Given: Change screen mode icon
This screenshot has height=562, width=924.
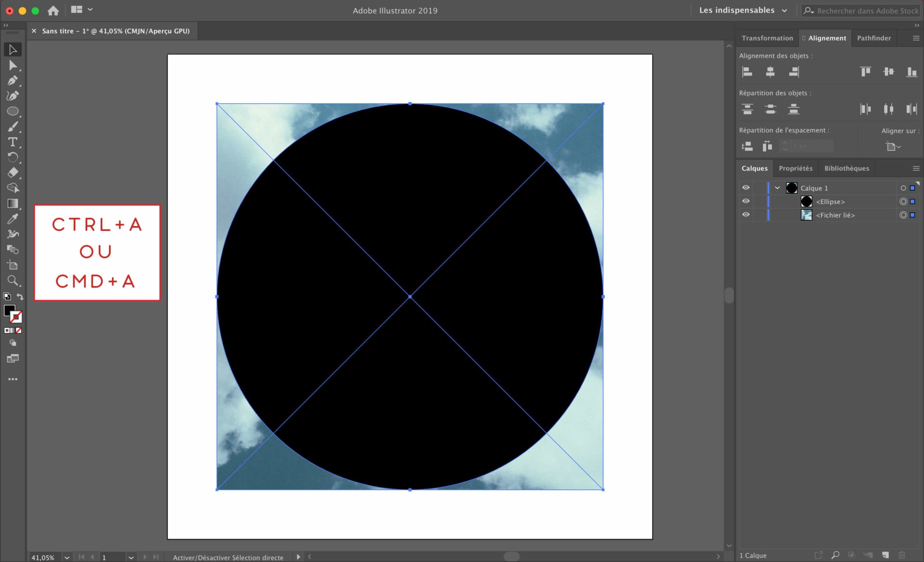Looking at the screenshot, I should pos(13,358).
